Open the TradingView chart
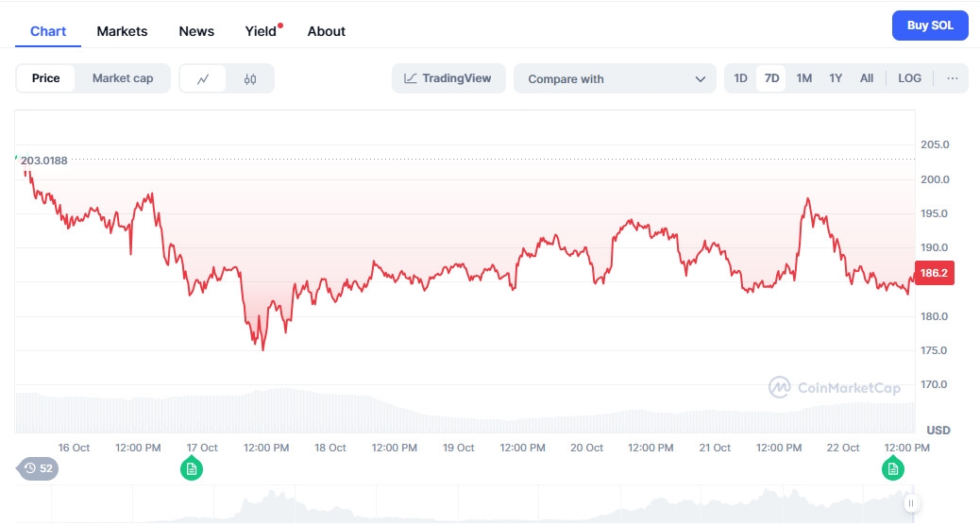The image size is (980, 525). pos(448,78)
